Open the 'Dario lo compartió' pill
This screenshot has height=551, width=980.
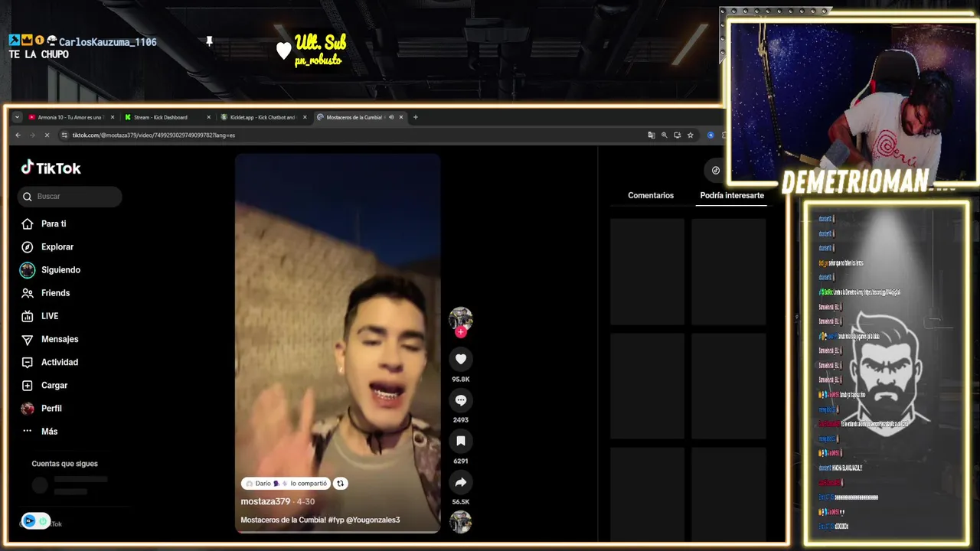click(286, 484)
